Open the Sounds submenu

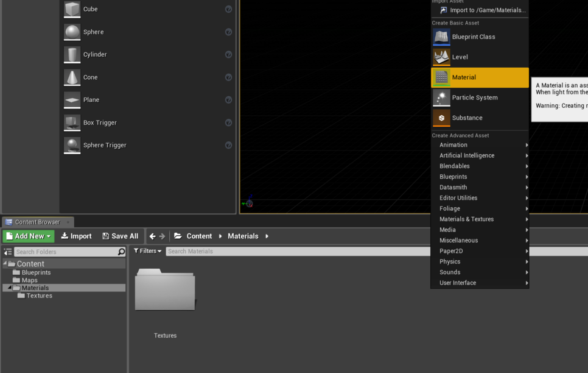tap(480, 272)
